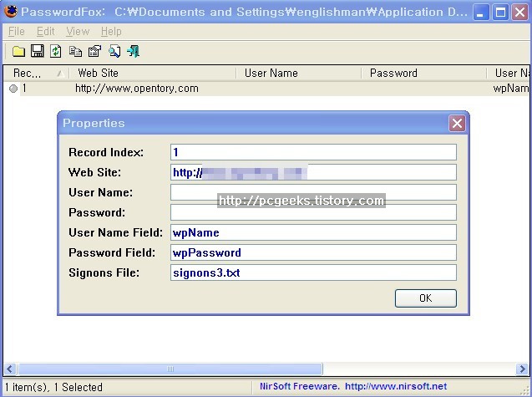
Task: Click the PasswordFox title bar app icon
Action: point(11,11)
